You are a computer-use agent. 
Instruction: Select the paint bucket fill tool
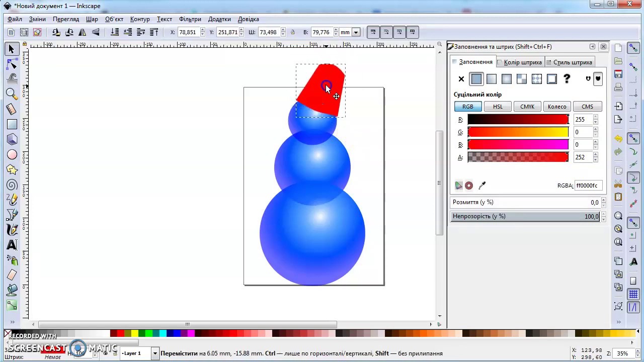(12, 290)
